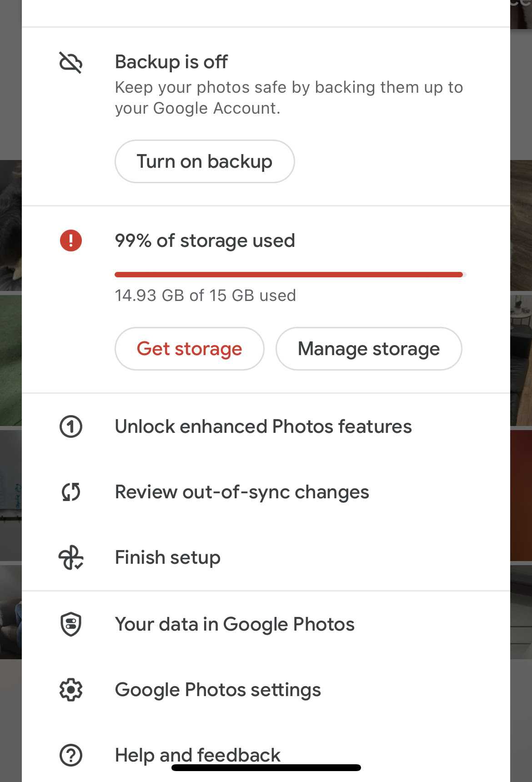532x782 pixels.
Task: Tap the red Get storage button
Action: [x=189, y=349]
